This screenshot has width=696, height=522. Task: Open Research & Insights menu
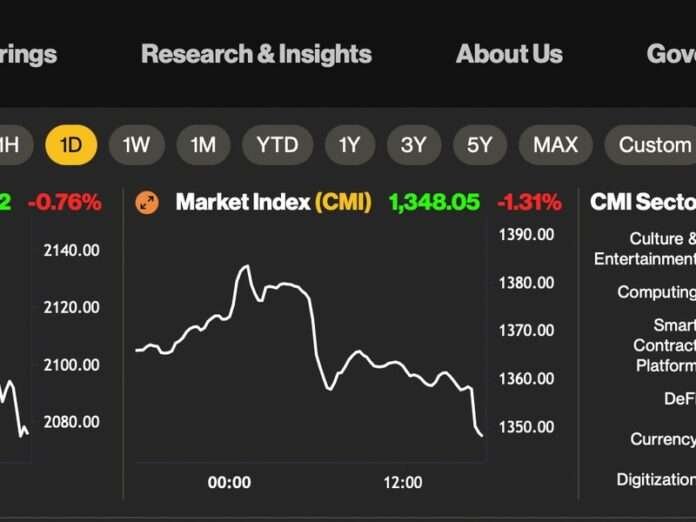pyautogui.click(x=256, y=54)
